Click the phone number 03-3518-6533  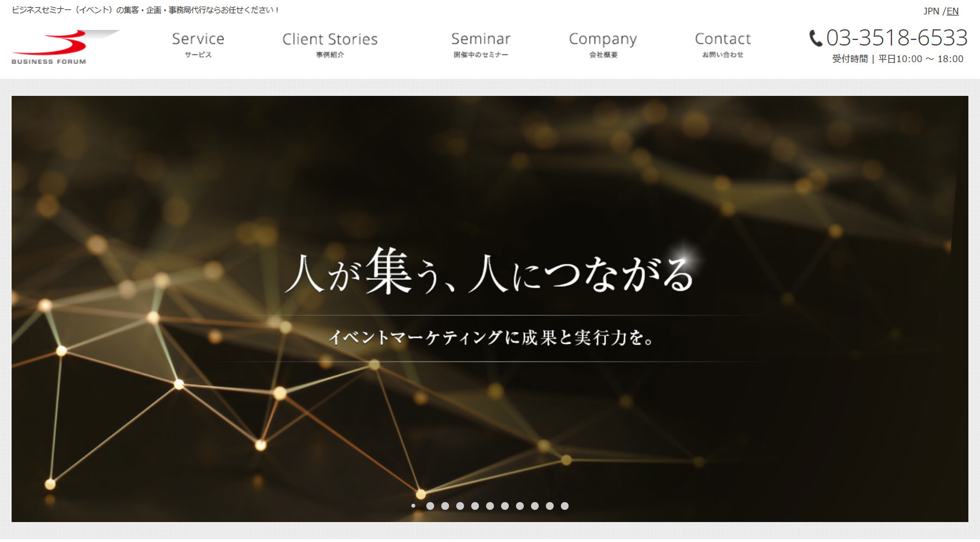[x=897, y=38]
